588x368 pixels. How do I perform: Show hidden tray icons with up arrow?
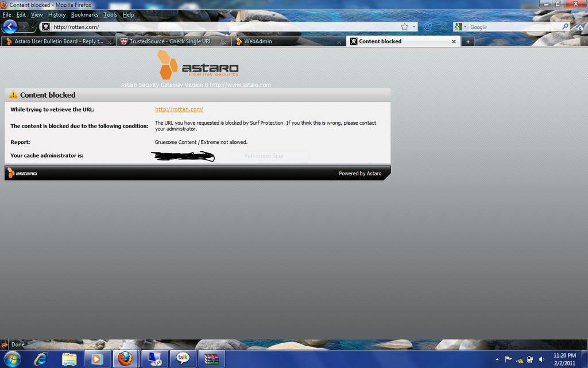pyautogui.click(x=497, y=359)
